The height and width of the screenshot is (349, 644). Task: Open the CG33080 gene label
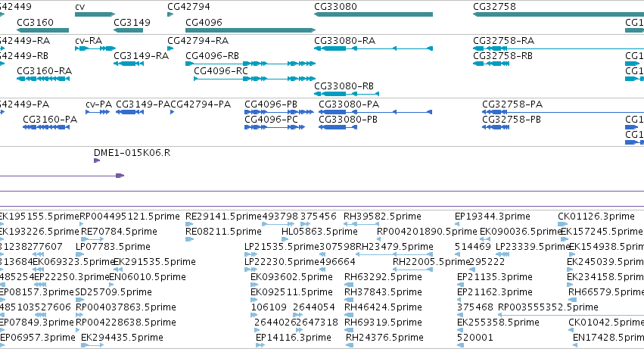tap(335, 7)
